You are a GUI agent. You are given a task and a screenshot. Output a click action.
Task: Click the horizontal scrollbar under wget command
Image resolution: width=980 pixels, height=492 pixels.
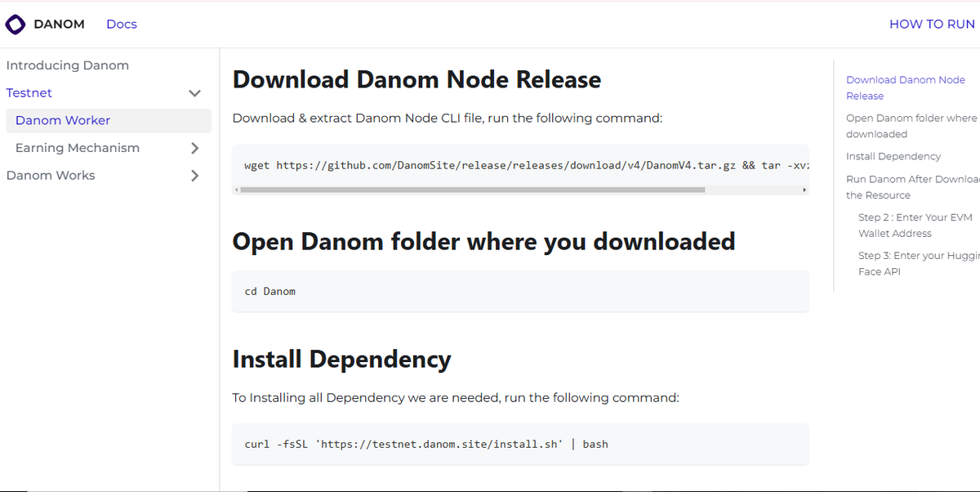[x=472, y=190]
